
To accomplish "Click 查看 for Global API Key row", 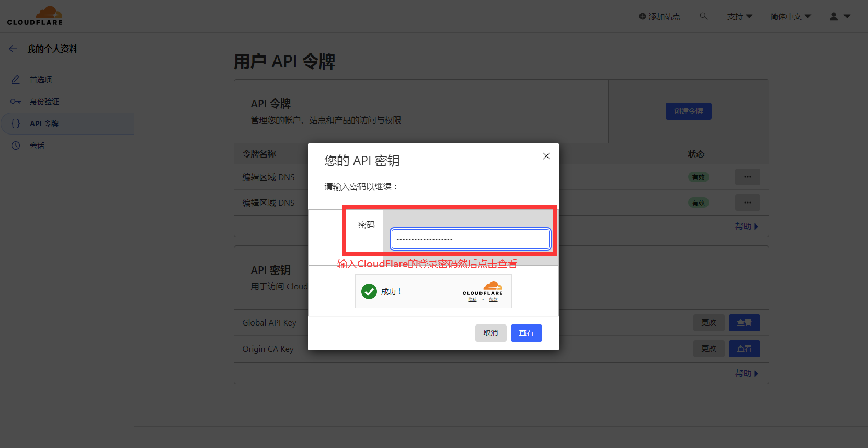I will 744,322.
